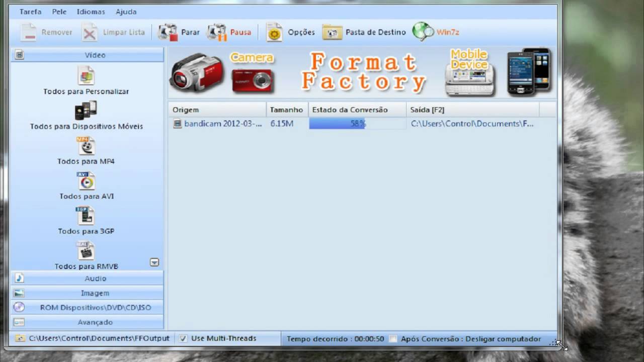Open the Opções gear icon
This screenshot has width=644, height=362.
(x=274, y=32)
